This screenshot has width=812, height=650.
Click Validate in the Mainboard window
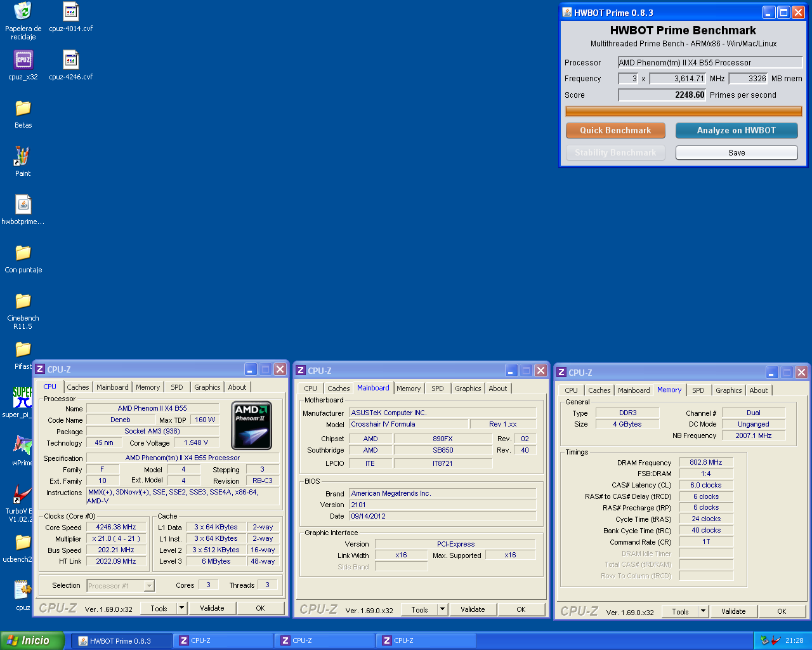tap(473, 609)
